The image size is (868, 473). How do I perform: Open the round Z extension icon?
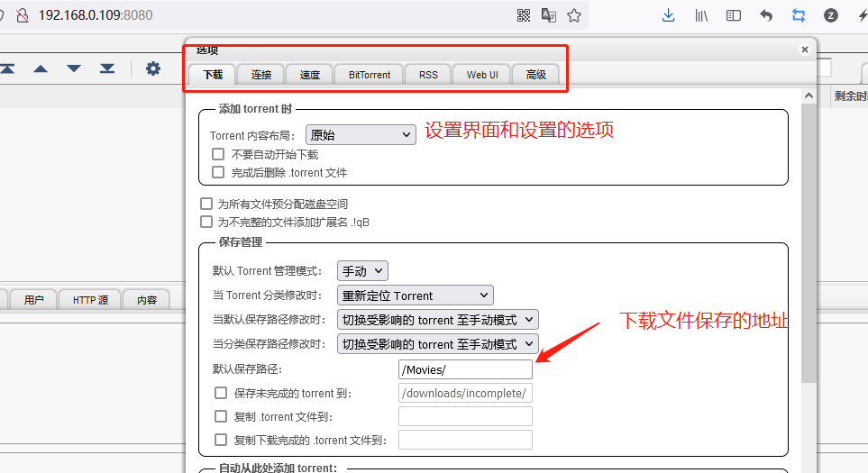click(830, 15)
